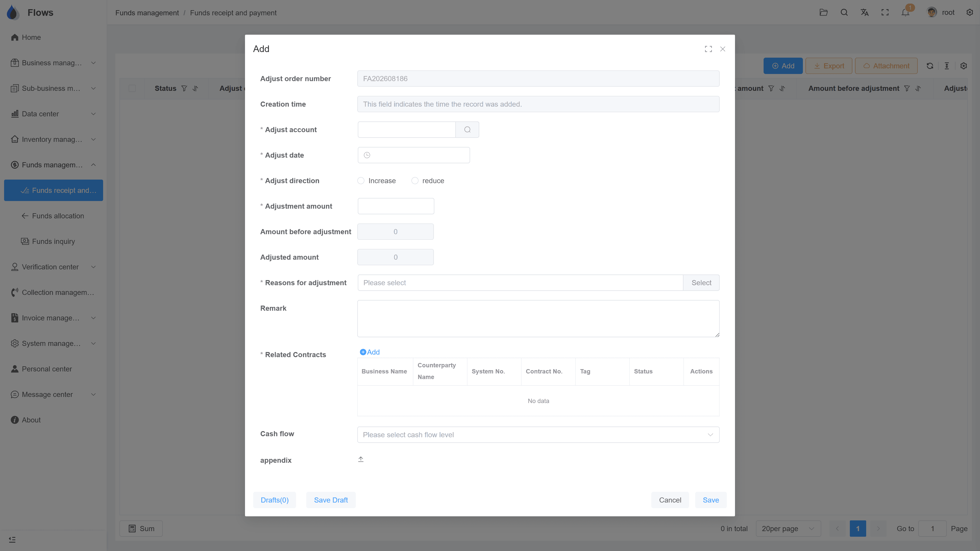The image size is (980, 551).
Task: Search for an adjust account
Action: click(467, 130)
